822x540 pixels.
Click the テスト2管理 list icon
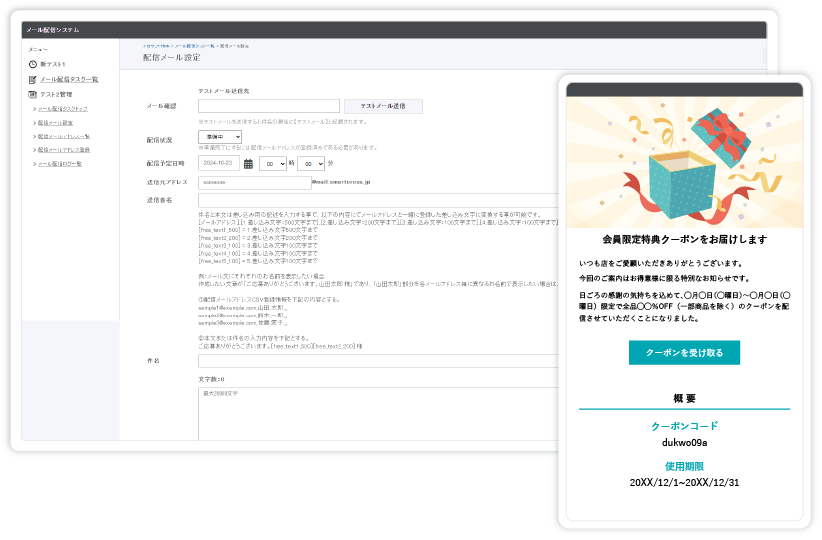point(32,94)
